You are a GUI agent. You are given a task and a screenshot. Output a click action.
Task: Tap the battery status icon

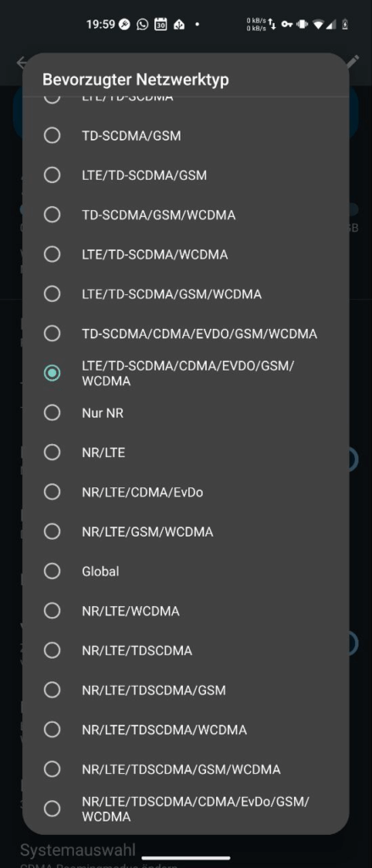(346, 25)
